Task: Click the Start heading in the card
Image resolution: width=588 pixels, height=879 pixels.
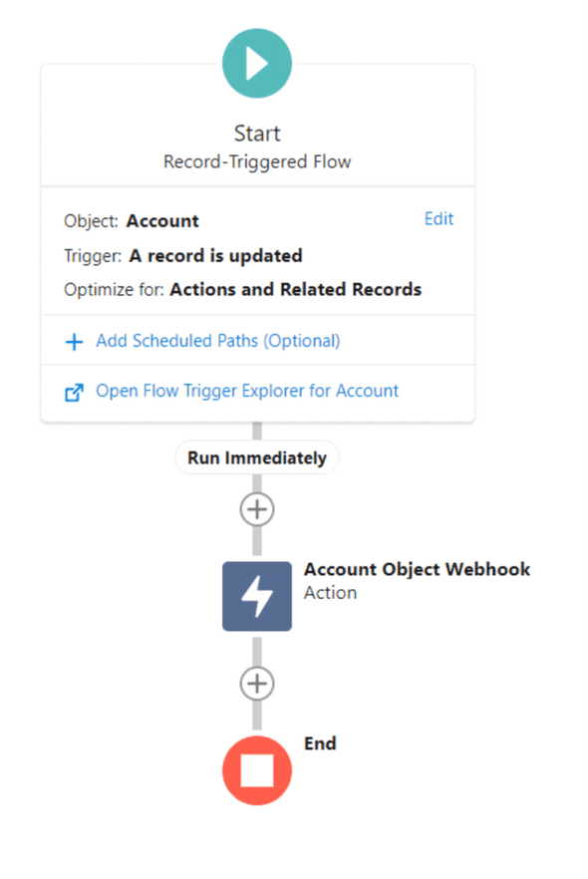Action: click(257, 134)
